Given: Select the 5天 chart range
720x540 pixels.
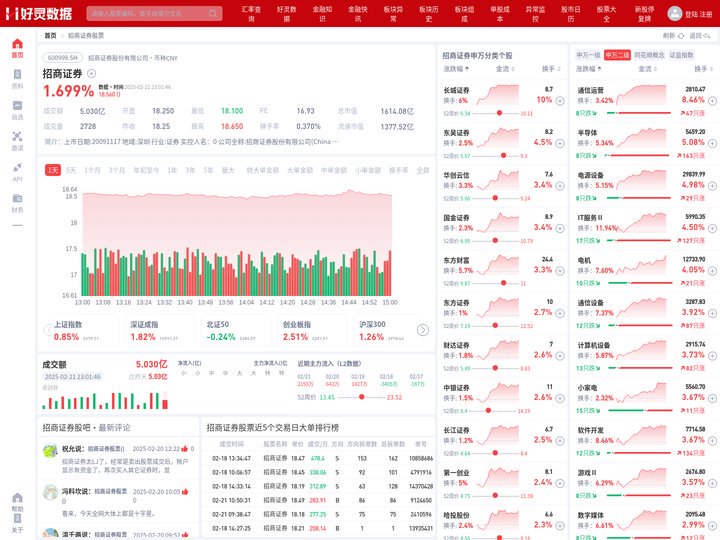Looking at the screenshot, I should (71, 170).
